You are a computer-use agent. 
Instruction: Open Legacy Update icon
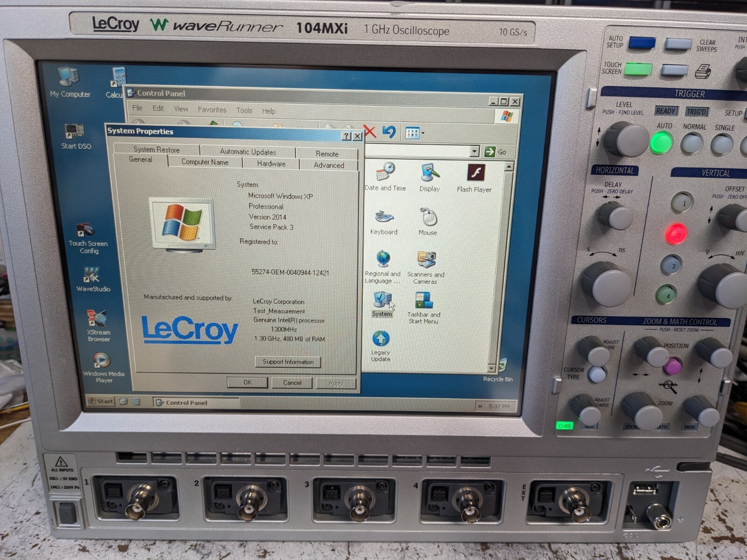(381, 346)
